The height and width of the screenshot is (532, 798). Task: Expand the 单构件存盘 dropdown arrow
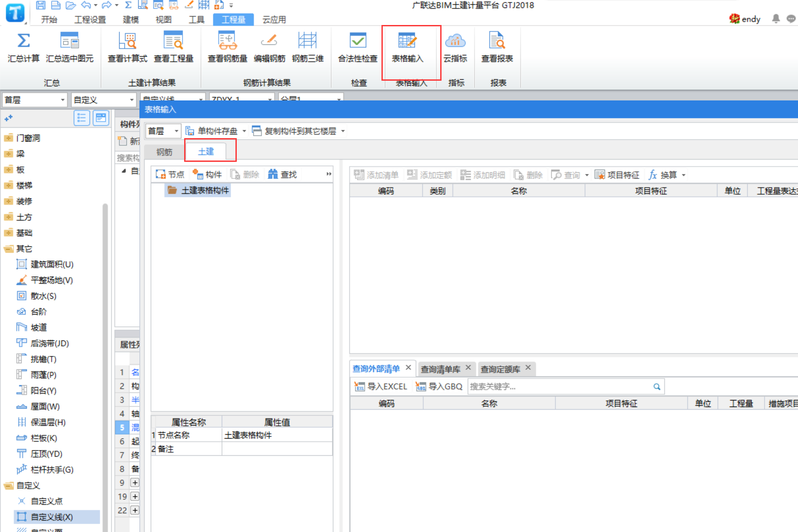(x=244, y=131)
